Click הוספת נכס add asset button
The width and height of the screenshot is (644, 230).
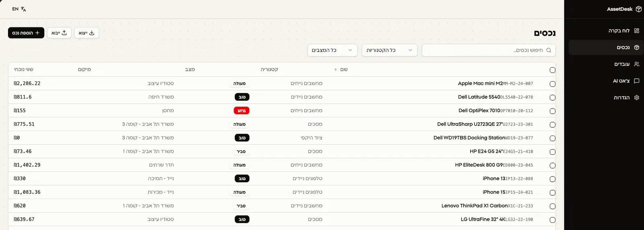click(26, 33)
